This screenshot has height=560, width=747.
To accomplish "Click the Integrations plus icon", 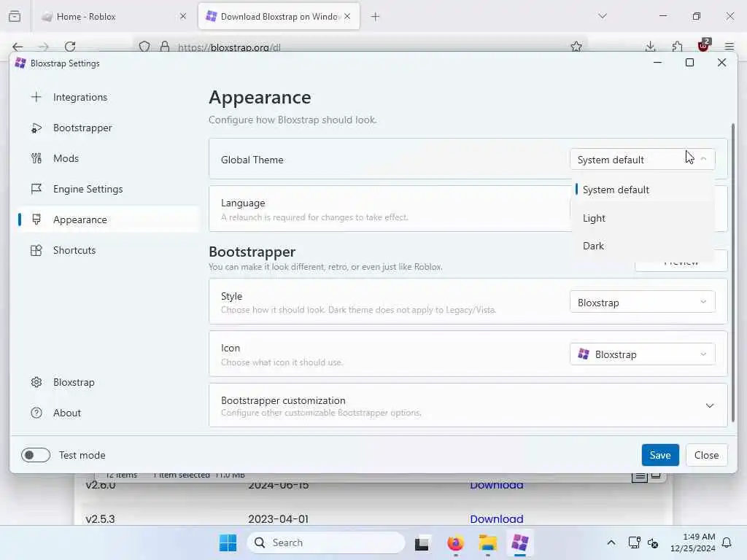I will tap(36, 97).
